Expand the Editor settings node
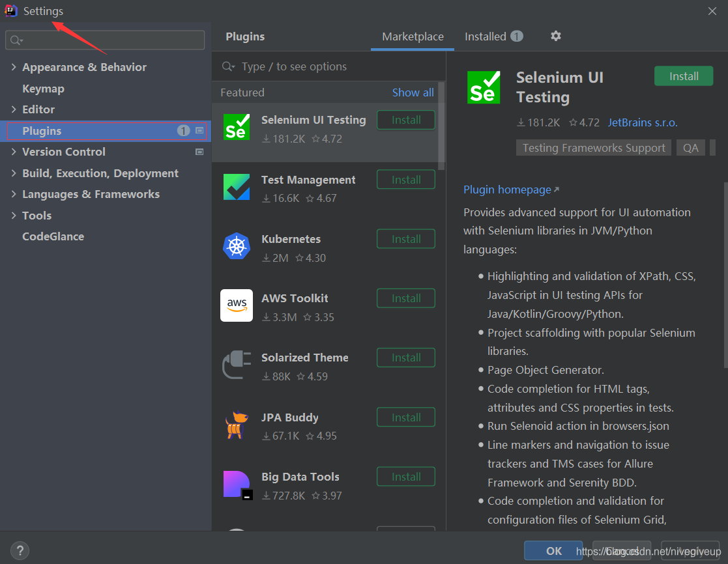The height and width of the screenshot is (564, 728). (14, 109)
